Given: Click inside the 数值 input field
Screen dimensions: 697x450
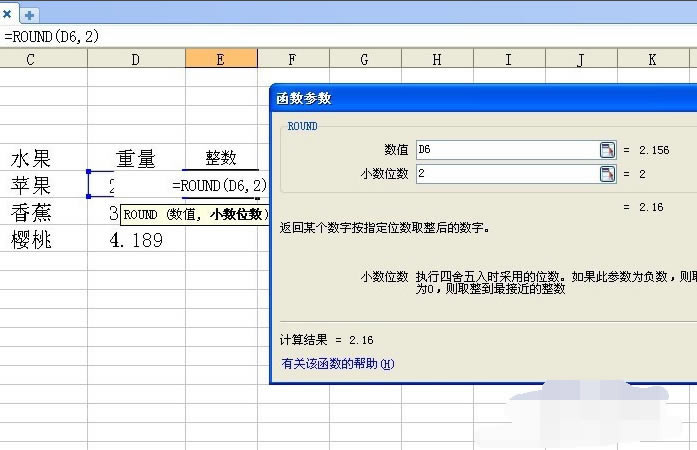Looking at the screenshot, I should (x=507, y=150).
